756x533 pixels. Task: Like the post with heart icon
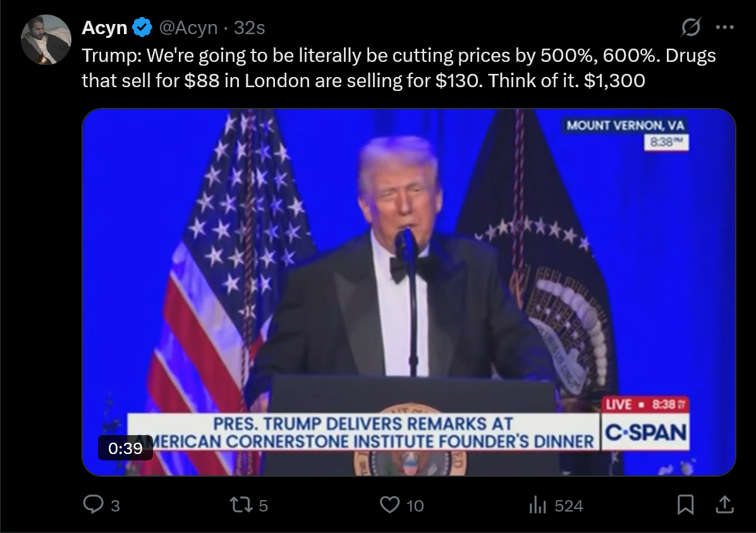point(389,505)
